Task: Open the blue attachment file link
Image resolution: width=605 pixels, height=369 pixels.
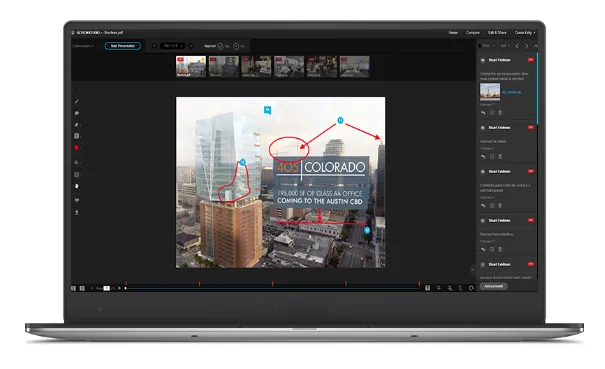Action: pyautogui.click(x=511, y=92)
